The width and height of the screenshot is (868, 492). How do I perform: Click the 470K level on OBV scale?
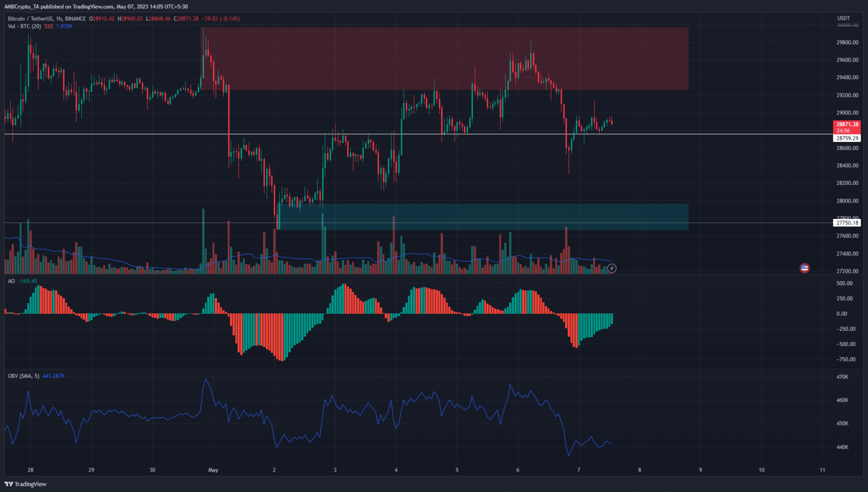pyautogui.click(x=843, y=377)
